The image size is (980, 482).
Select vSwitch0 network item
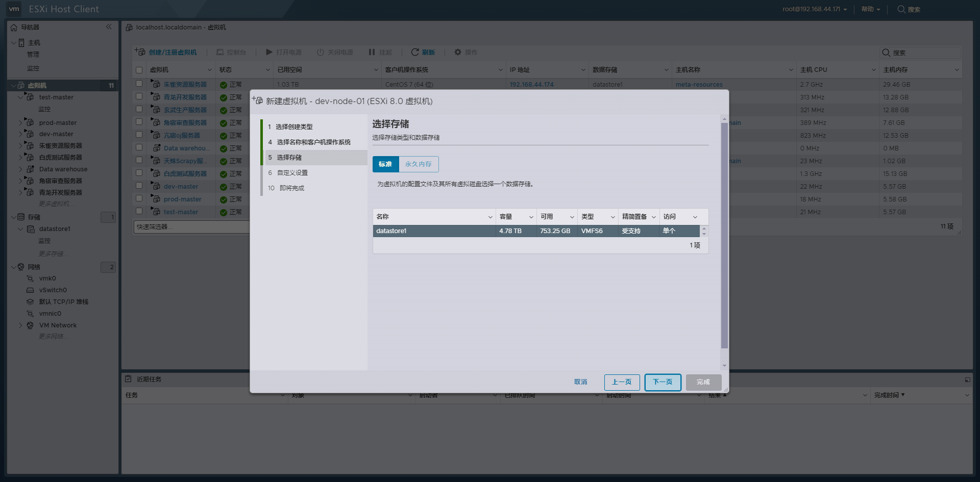pos(53,290)
